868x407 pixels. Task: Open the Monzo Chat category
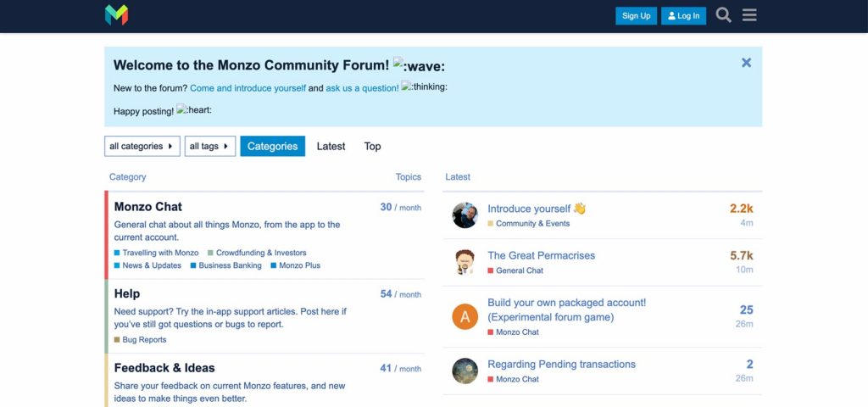[x=148, y=207]
